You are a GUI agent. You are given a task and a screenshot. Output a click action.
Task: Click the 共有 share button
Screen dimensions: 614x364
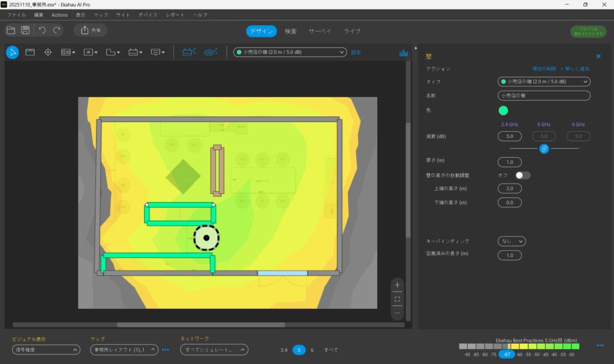pyautogui.click(x=91, y=30)
